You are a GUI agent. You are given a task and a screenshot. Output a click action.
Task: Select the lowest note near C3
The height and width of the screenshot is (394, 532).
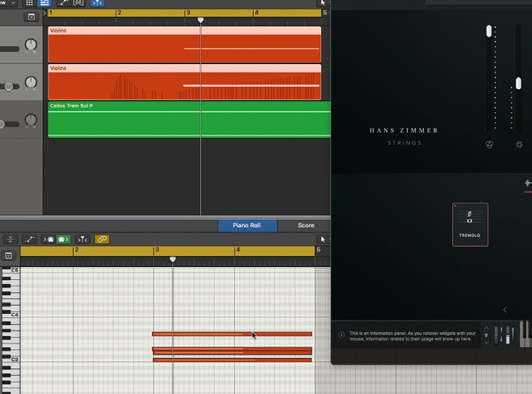pos(232,360)
